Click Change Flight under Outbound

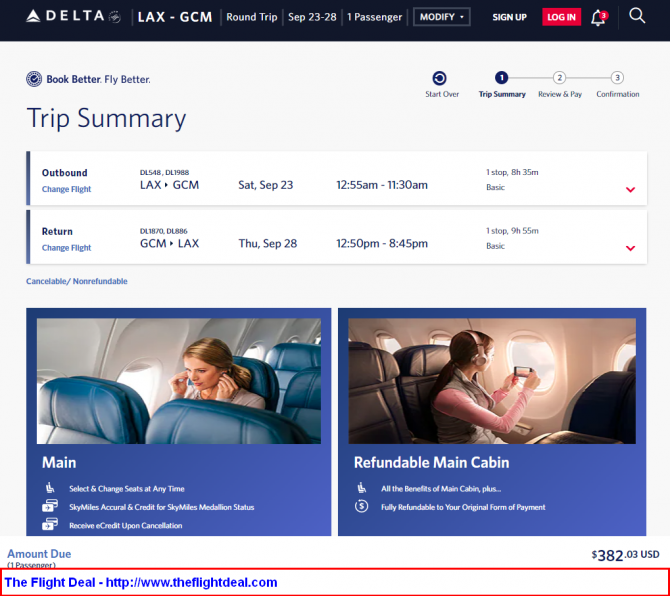(x=66, y=189)
